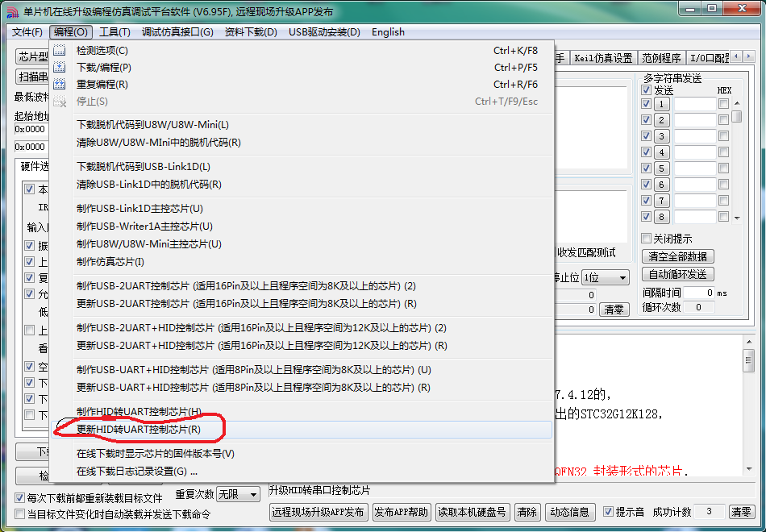This screenshot has width=766, height=532.
Task: Switch language via English menu
Action: (x=389, y=32)
